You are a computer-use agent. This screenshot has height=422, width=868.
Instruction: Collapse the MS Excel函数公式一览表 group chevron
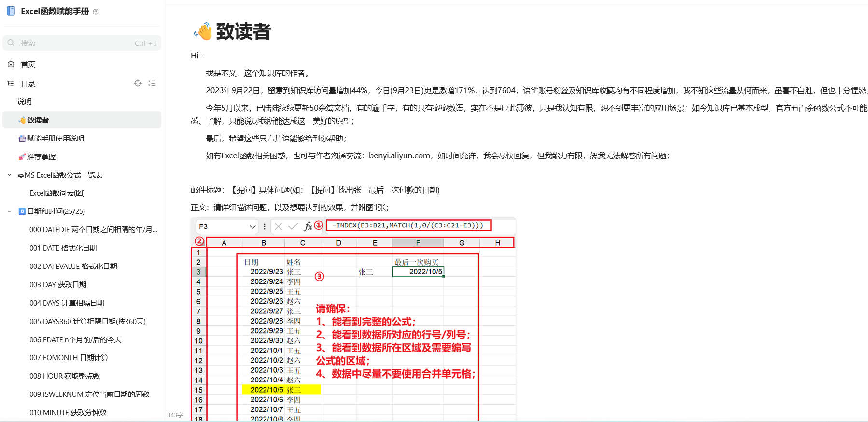(x=9, y=175)
